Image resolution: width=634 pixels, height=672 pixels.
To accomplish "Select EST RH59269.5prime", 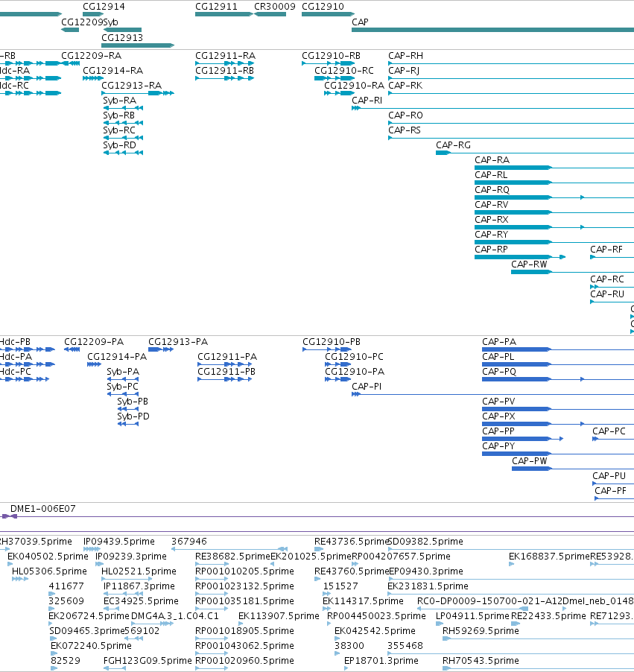I will click(481, 631).
